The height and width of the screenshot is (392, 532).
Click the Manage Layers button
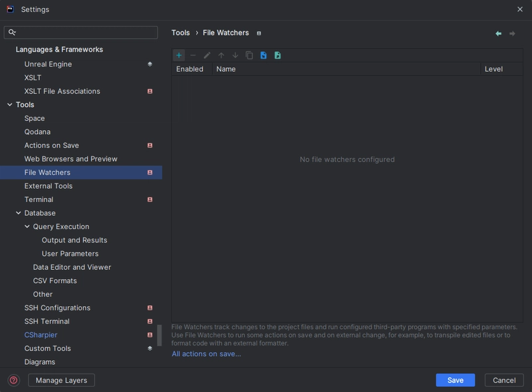[61, 380]
